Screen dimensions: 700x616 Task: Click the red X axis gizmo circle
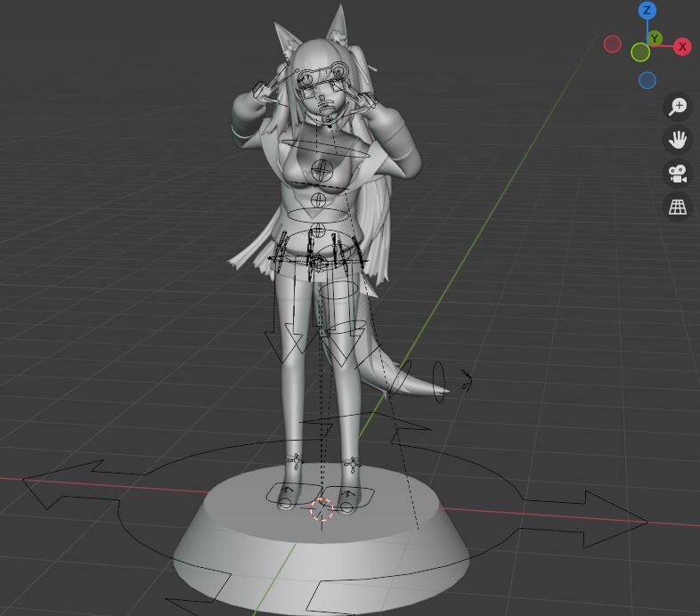click(682, 46)
